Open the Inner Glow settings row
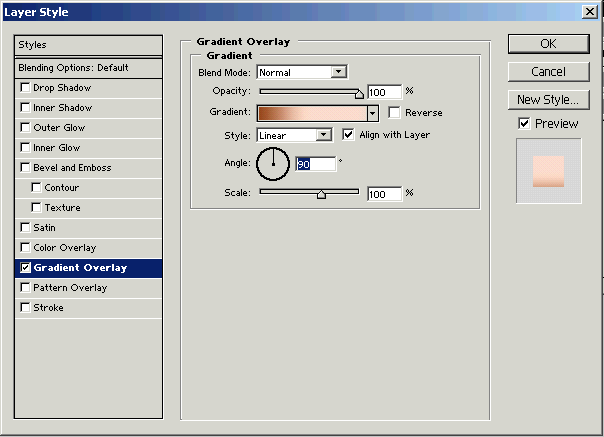The height and width of the screenshot is (437, 604). pos(88,148)
